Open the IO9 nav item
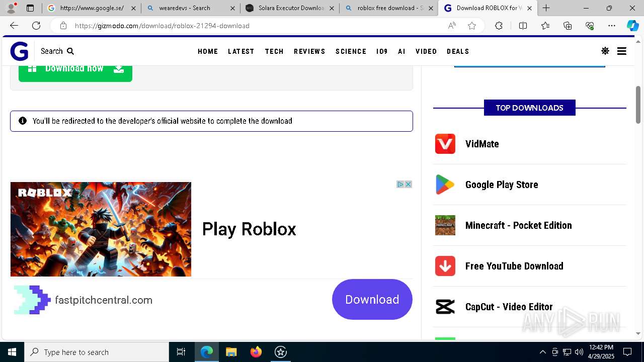Viewport: 644px width, 362px height. [x=382, y=51]
